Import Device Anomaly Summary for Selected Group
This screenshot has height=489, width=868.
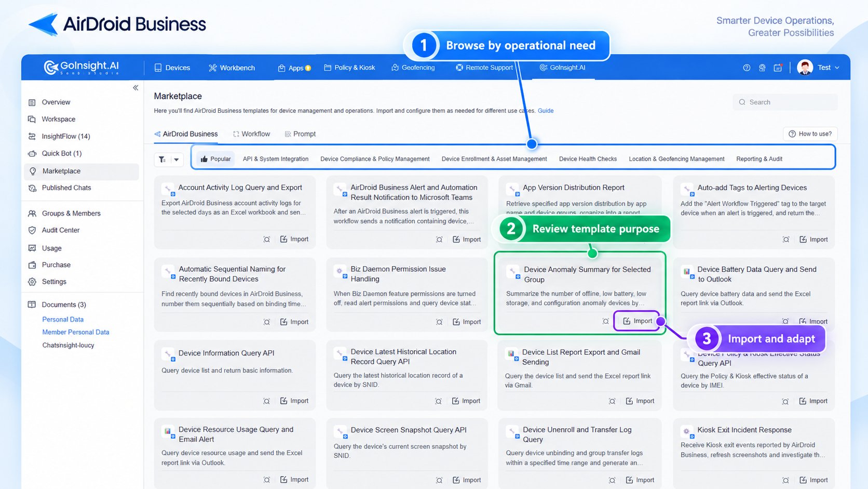coord(638,321)
